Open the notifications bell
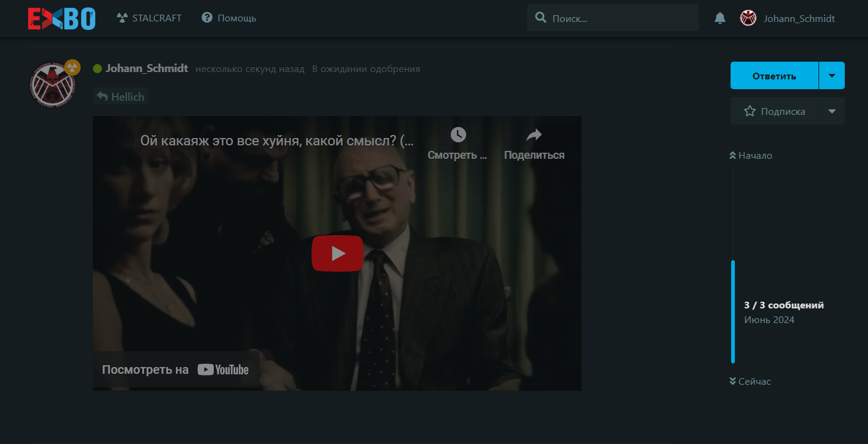 pos(720,18)
